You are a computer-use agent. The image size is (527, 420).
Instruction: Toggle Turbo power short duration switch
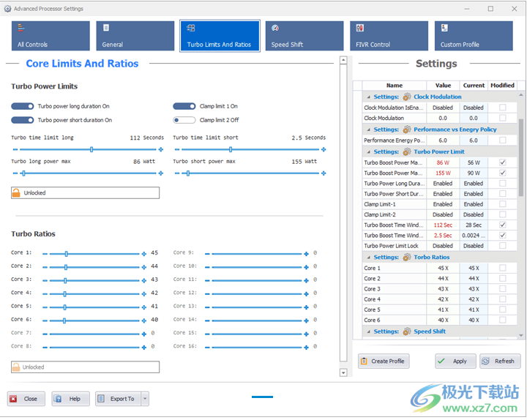pyautogui.click(x=23, y=120)
